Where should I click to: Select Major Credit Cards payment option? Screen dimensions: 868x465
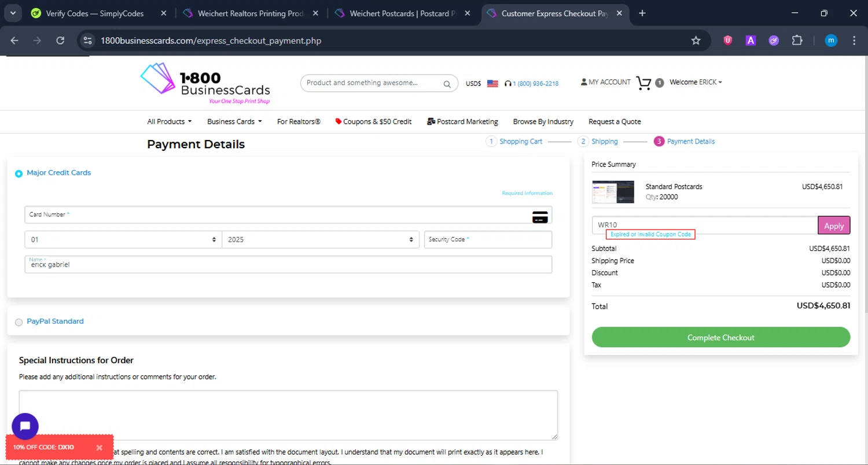tap(19, 174)
